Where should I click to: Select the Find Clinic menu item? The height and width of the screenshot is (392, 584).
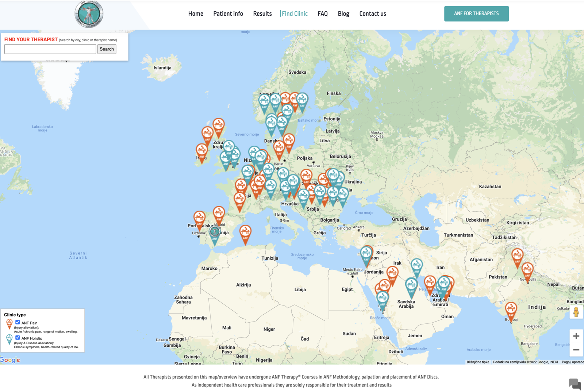294,14
